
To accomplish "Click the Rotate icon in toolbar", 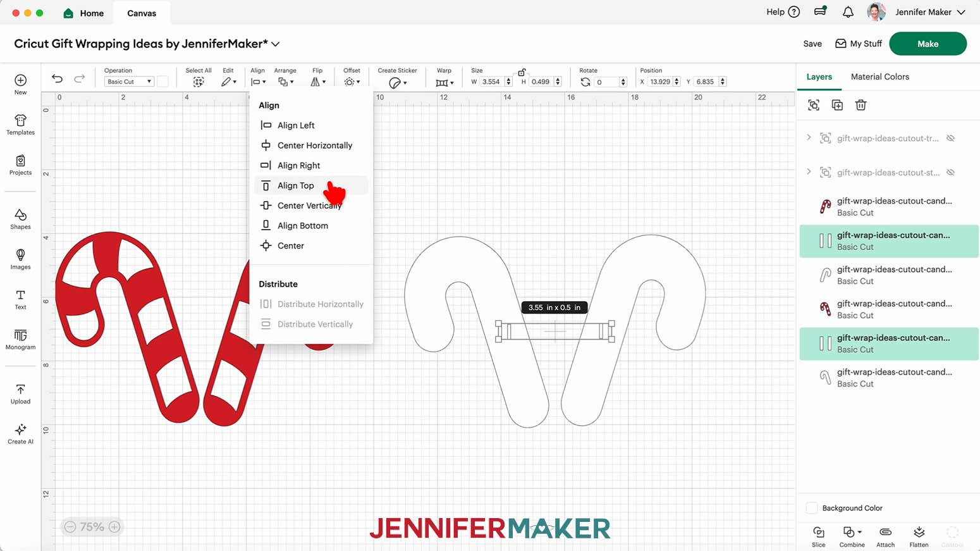I will pyautogui.click(x=585, y=82).
